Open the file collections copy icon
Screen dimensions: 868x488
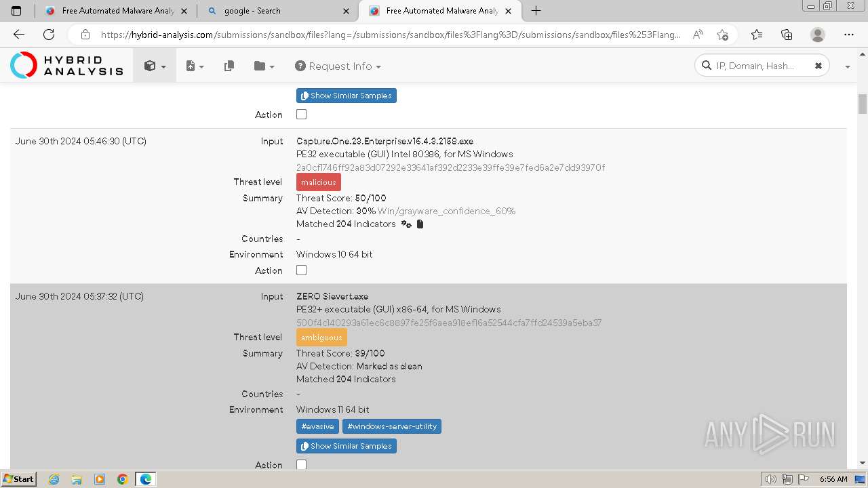[x=229, y=66]
